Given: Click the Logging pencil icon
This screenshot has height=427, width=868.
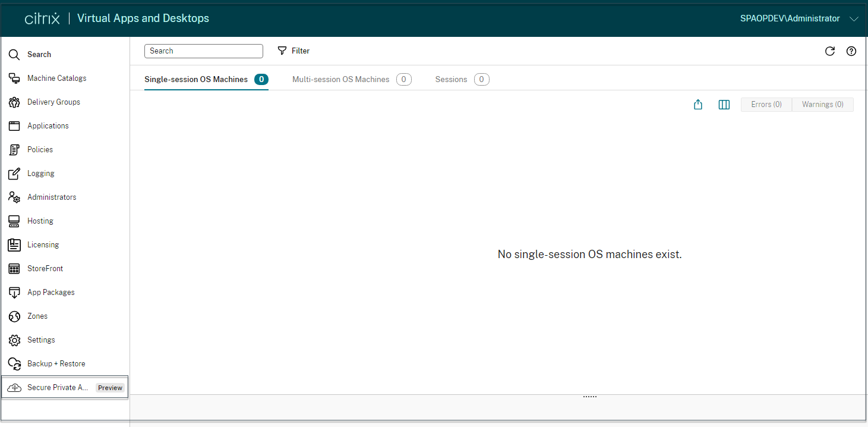Looking at the screenshot, I should [14, 174].
